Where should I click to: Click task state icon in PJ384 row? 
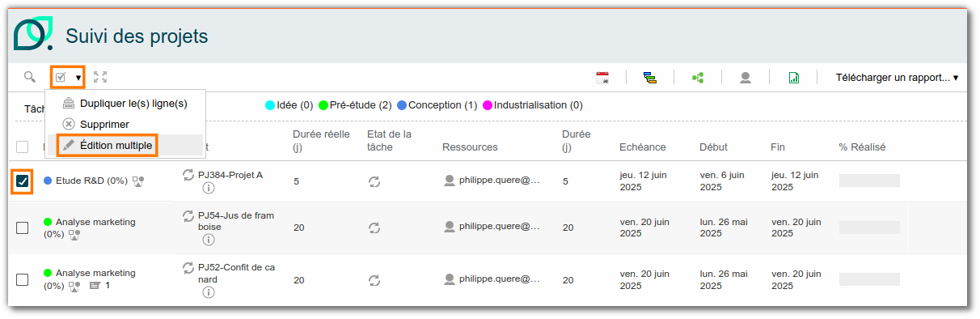click(x=374, y=181)
